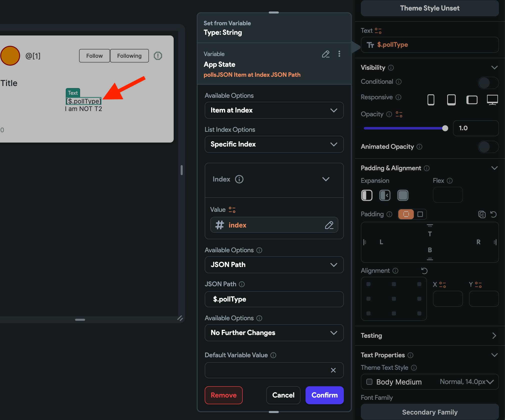505x420 pixels.
Task: Select the phone responsive visibility icon
Action: (431, 100)
